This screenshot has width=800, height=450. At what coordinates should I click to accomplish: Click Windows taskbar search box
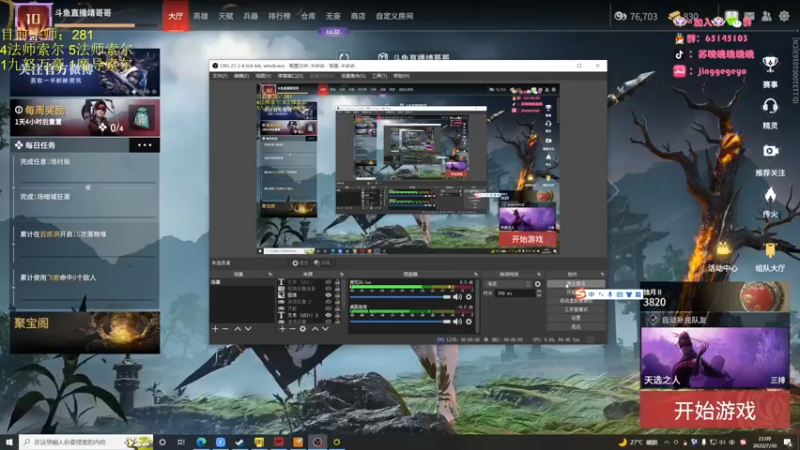[x=86, y=442]
